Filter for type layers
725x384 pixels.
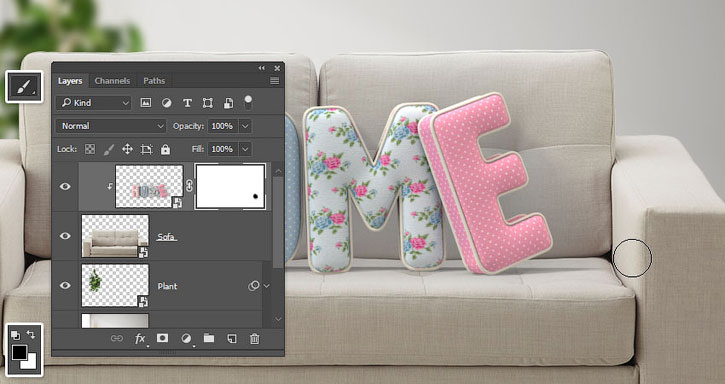(187, 103)
